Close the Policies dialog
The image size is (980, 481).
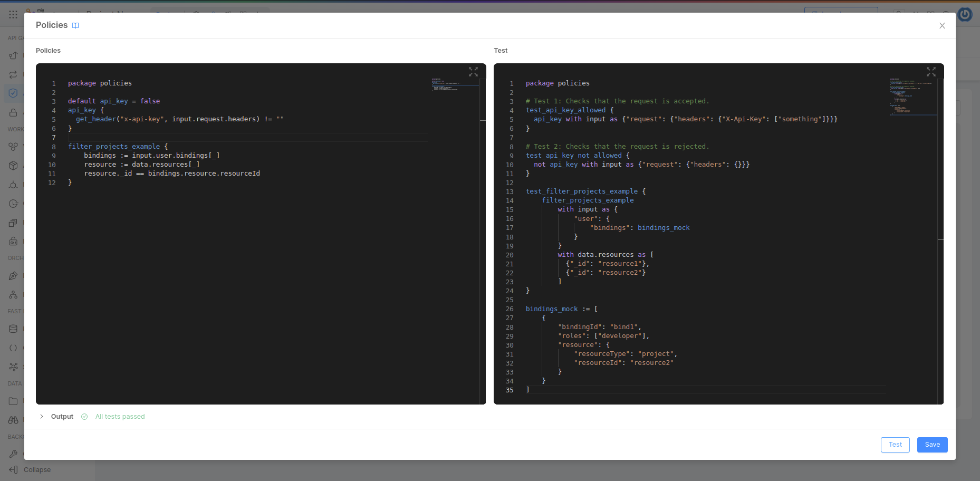[x=942, y=26]
